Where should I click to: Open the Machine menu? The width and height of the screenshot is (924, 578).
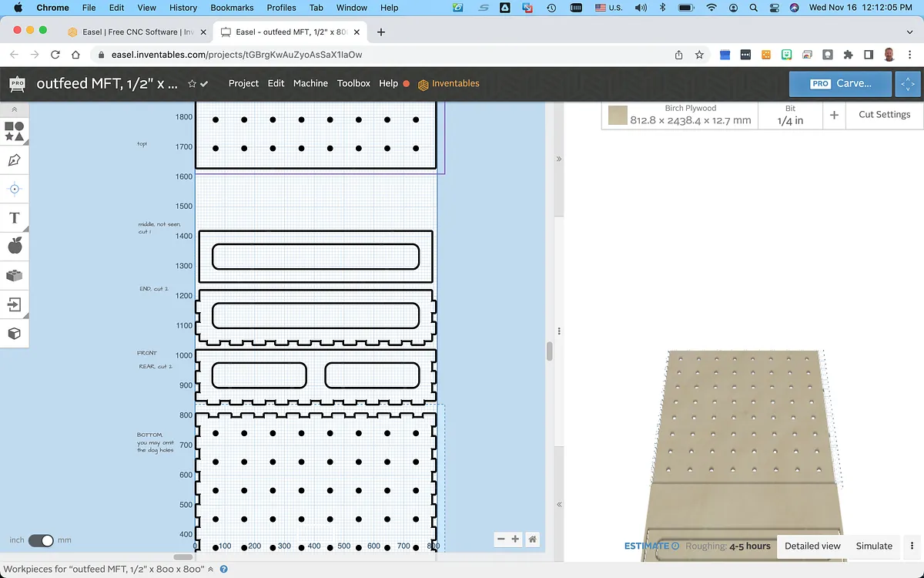pos(310,83)
